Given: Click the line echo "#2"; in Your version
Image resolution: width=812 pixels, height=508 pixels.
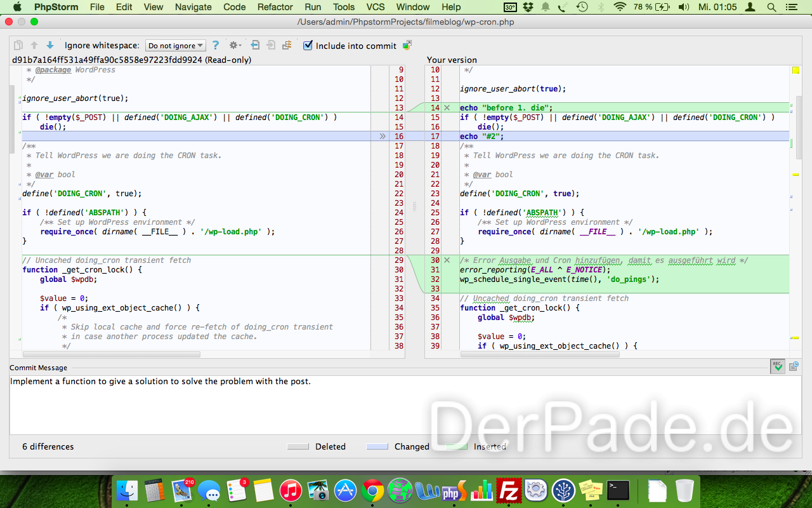Looking at the screenshot, I should coord(481,137).
